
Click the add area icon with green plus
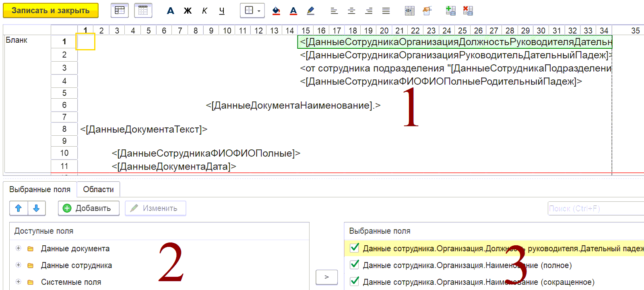pos(451,11)
